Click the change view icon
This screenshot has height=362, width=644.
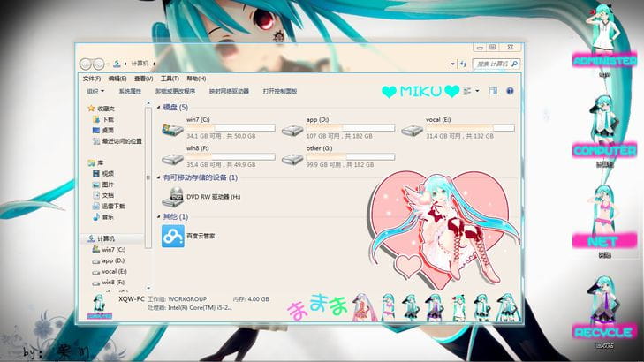[x=467, y=91]
